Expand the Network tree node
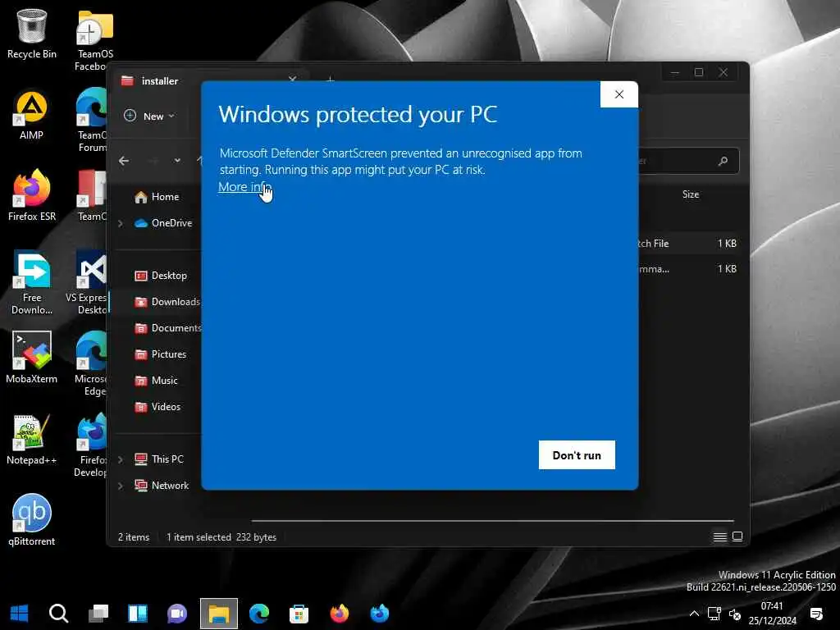Viewport: 840px width, 630px height. (x=121, y=486)
